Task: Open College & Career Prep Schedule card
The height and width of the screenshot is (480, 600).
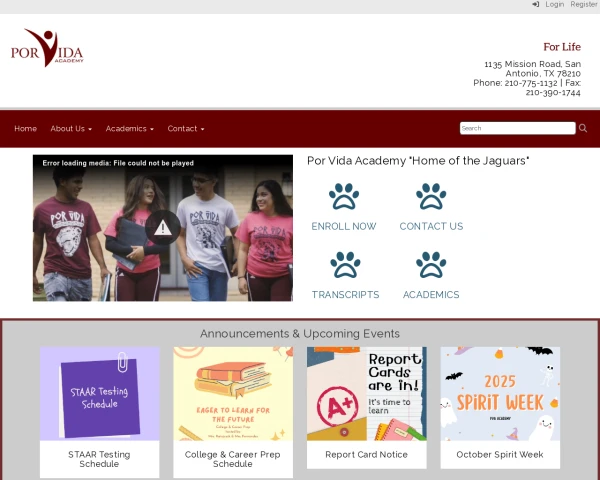Action: coord(233,412)
